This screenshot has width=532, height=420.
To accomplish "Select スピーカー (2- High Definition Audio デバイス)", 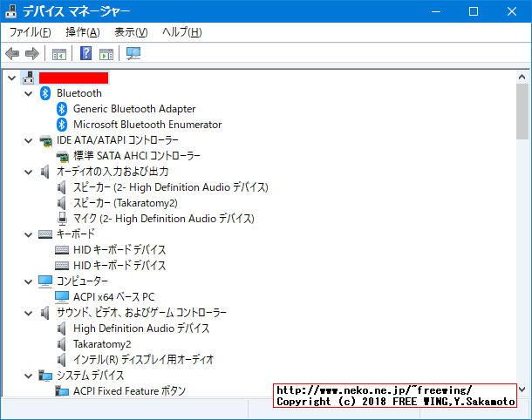I will 170,187.
